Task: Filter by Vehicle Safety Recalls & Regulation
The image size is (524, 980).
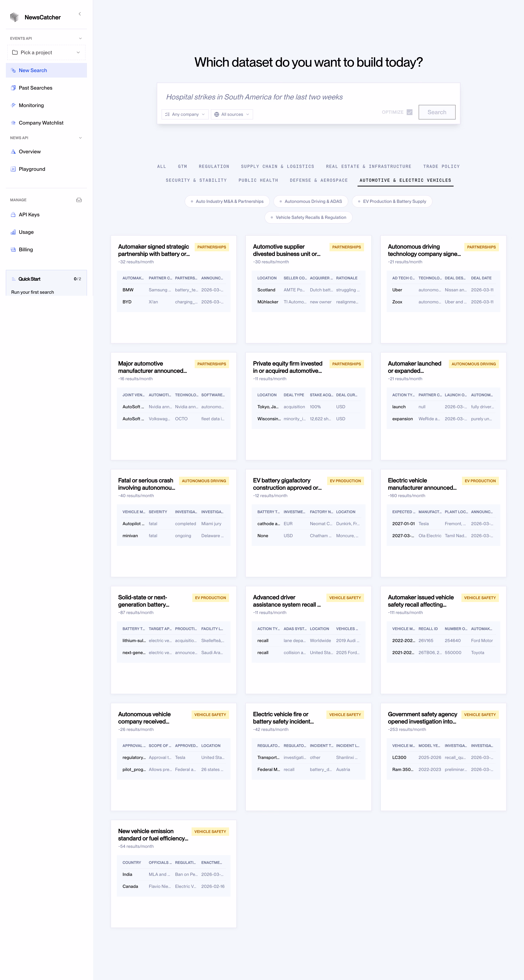Action: click(x=308, y=218)
